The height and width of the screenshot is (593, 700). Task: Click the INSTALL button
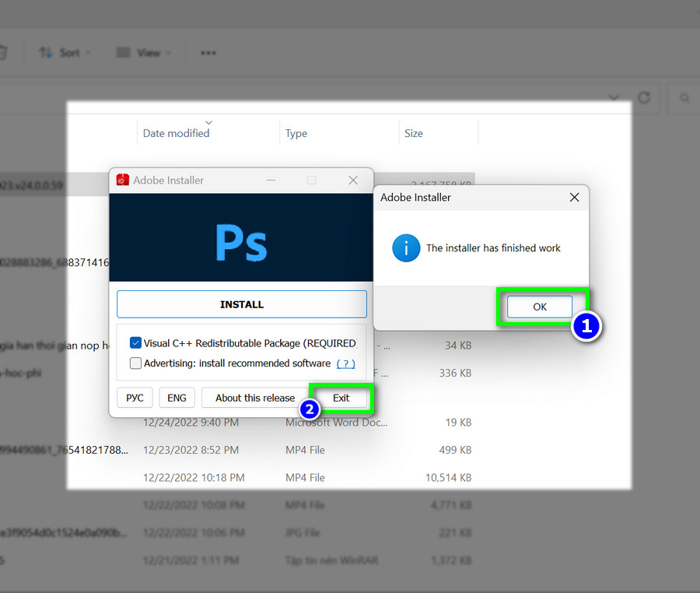(242, 304)
